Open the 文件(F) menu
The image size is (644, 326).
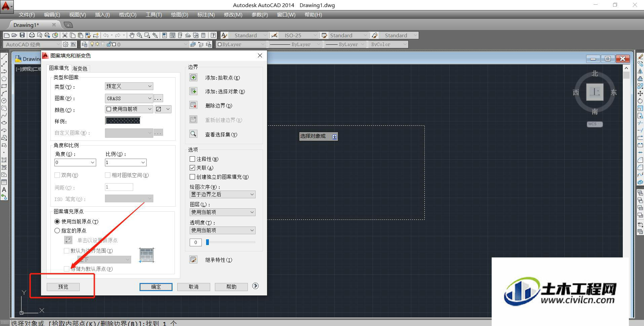[x=27, y=15]
